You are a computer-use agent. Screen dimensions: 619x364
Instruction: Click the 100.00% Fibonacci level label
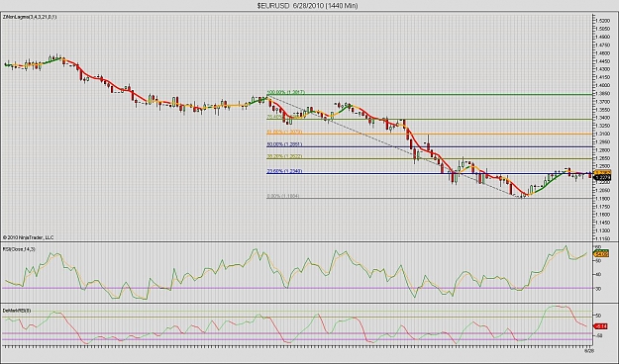click(x=286, y=92)
